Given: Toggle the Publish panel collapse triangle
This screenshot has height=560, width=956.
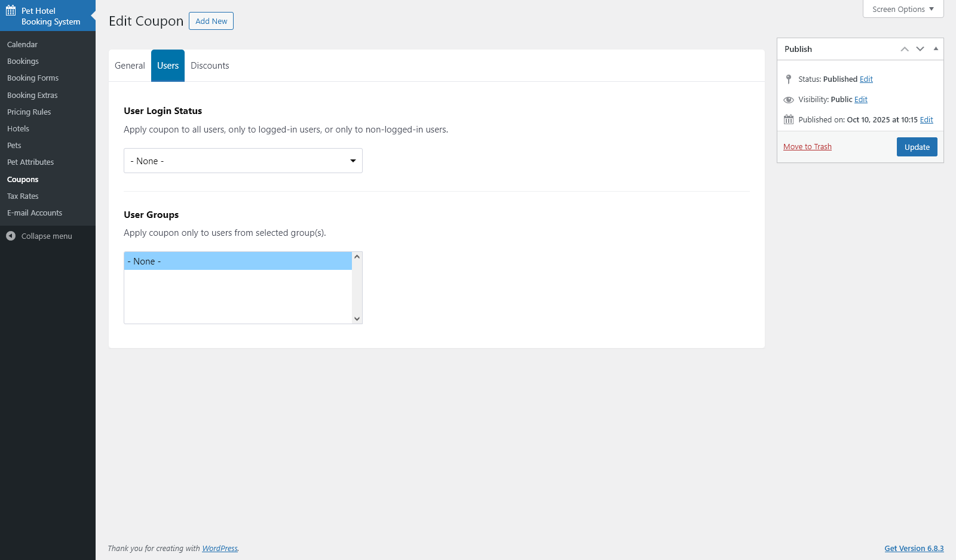Looking at the screenshot, I should pyautogui.click(x=936, y=49).
